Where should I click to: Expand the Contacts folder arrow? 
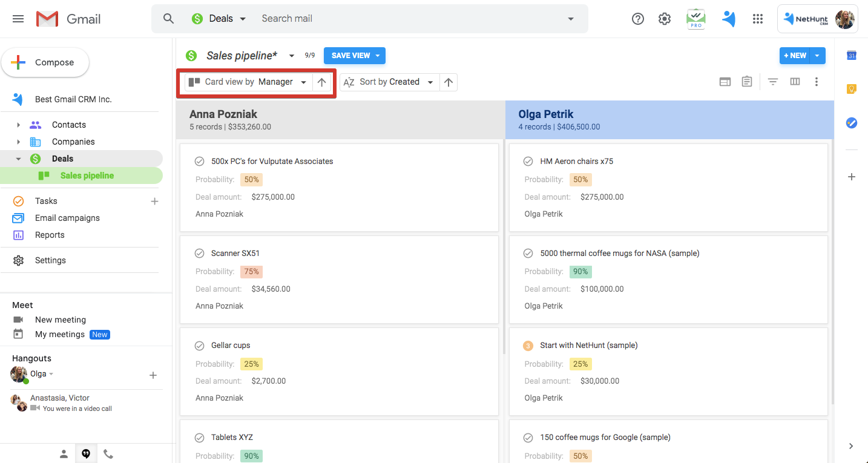[x=18, y=125]
